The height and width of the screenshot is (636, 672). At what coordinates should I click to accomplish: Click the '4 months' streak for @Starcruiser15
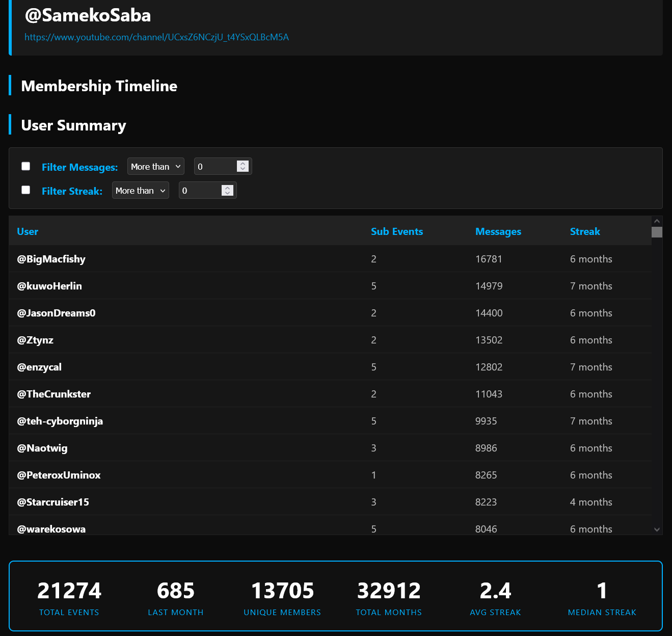tap(591, 502)
